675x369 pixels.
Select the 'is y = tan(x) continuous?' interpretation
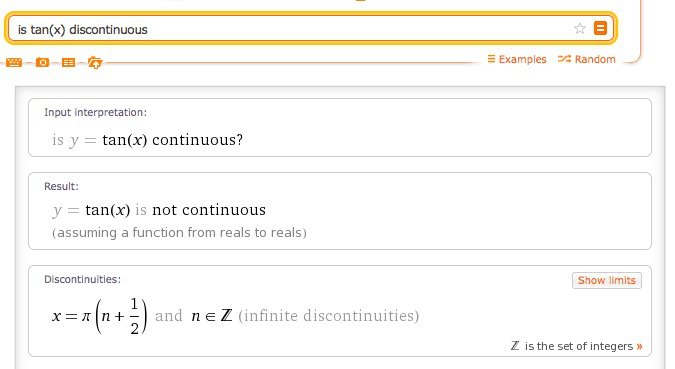point(148,140)
